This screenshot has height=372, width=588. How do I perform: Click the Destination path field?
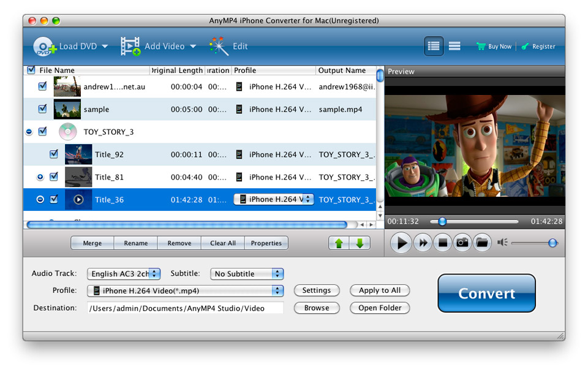click(x=185, y=308)
